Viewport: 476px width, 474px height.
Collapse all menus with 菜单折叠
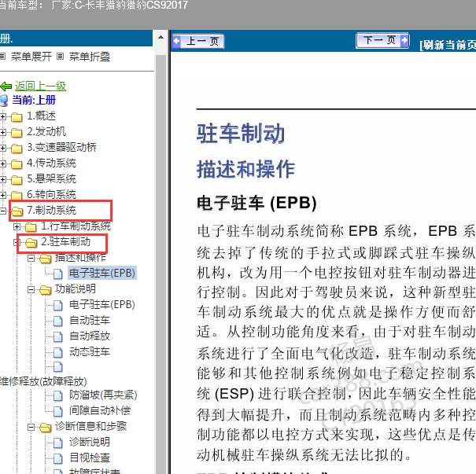tap(90, 57)
